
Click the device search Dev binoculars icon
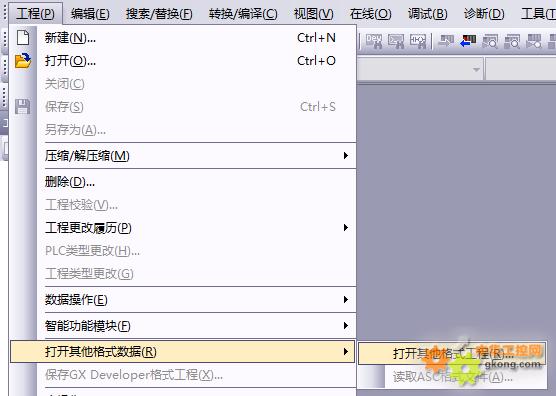pyautogui.click(x=374, y=41)
